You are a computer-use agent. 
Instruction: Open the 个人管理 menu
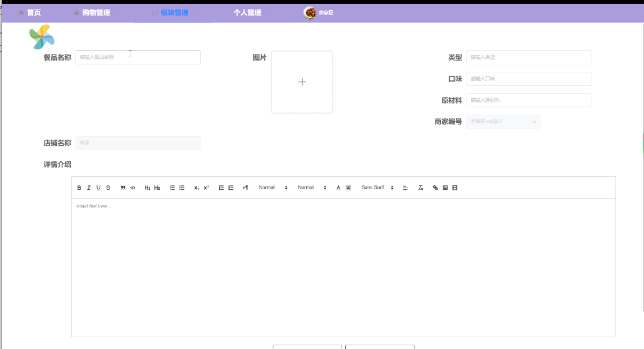248,12
